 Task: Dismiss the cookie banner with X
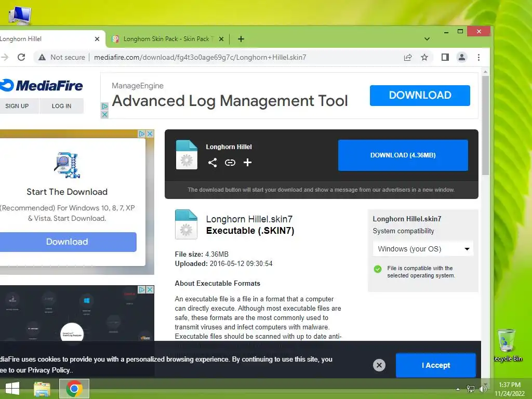click(x=379, y=365)
